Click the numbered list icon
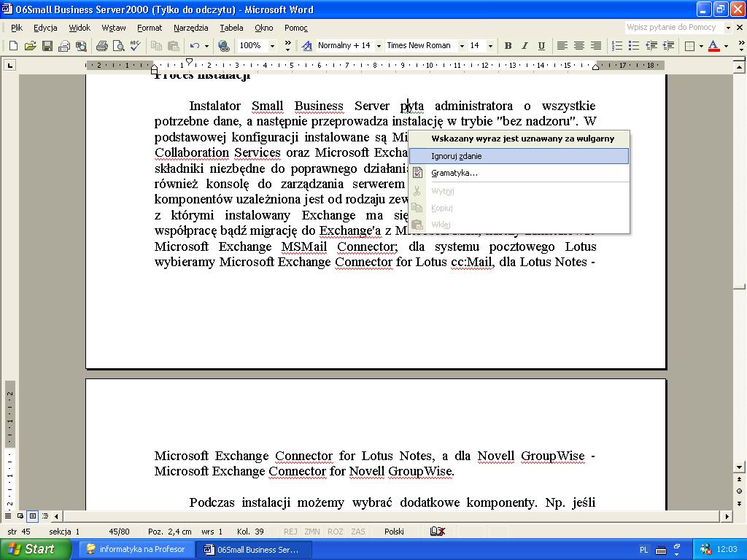The height and width of the screenshot is (560, 747). tap(617, 46)
